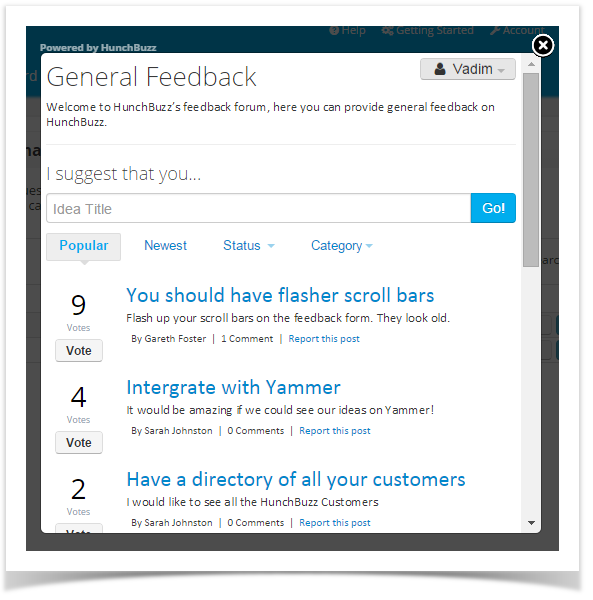Click the scrollbar up arrow
Viewport: 593px width, 600px height.
tap(531, 64)
